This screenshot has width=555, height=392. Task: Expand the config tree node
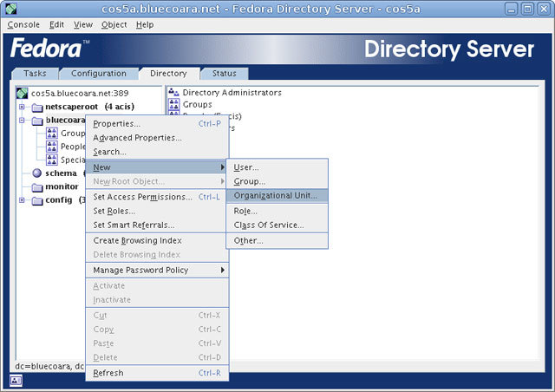tap(22, 200)
